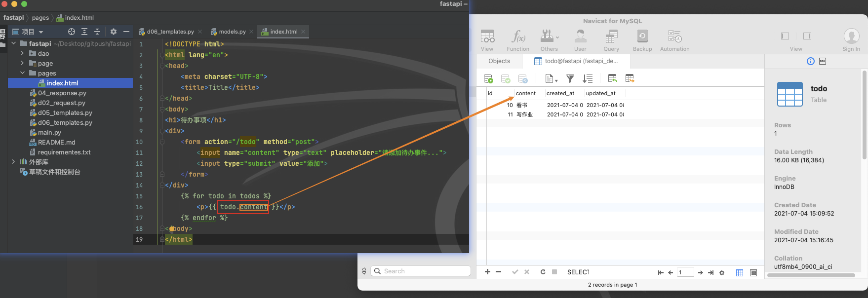Click the Navicat View toolbar icon beside Function
868x298 pixels.
pos(487,37)
